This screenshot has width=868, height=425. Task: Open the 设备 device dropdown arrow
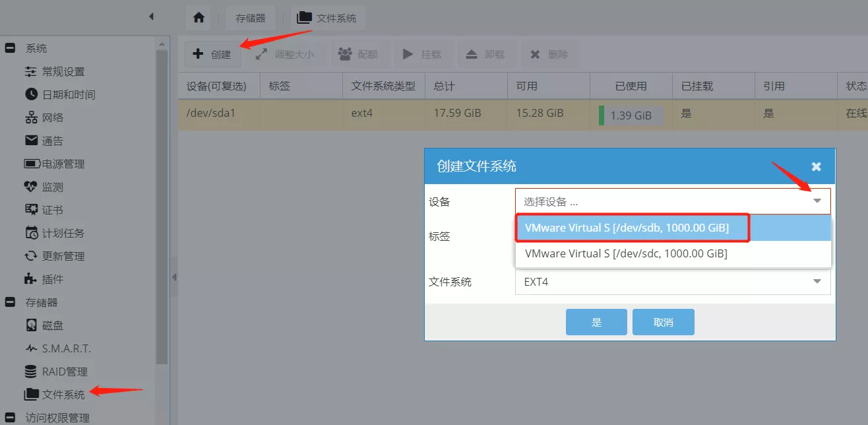[x=817, y=201]
